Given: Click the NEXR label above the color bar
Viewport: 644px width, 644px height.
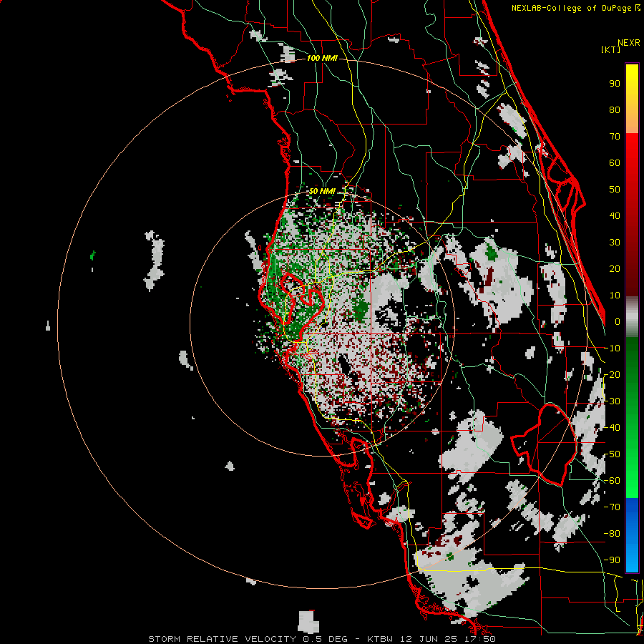Looking at the screenshot, I should coord(629,43).
